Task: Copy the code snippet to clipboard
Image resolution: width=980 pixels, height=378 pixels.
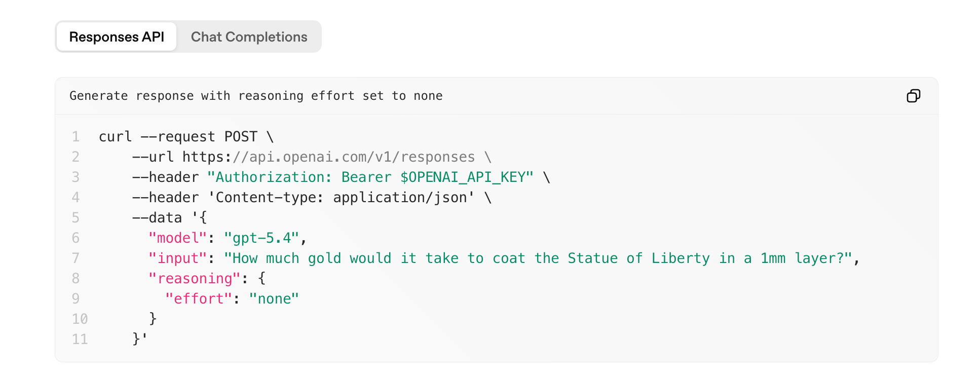Action: (x=913, y=96)
